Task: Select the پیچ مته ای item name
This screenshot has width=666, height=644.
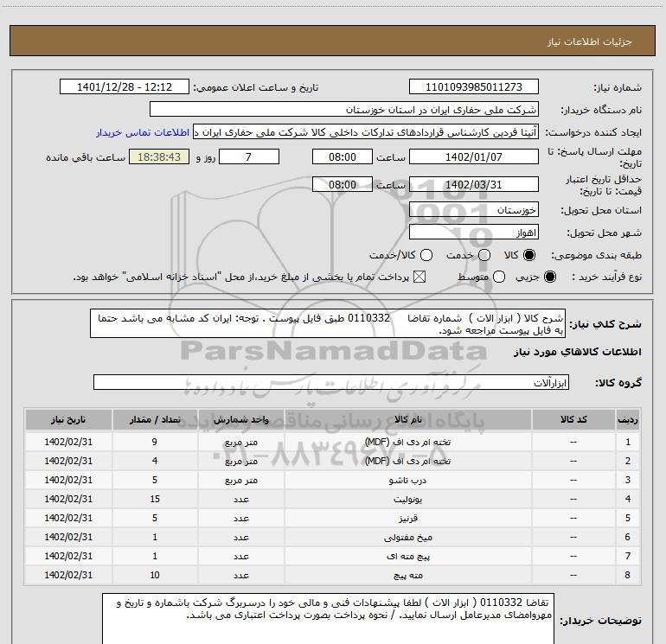Action: coord(407,556)
